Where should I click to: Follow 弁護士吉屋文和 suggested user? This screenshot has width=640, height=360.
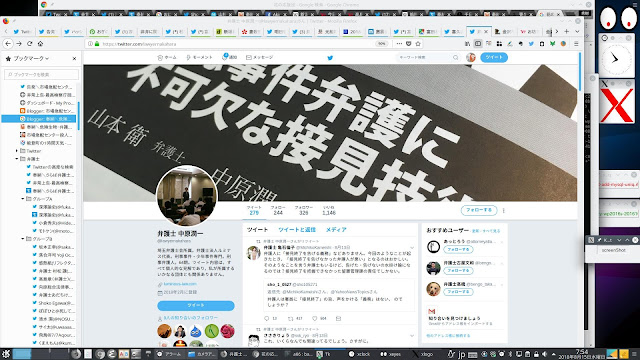pos(458,271)
